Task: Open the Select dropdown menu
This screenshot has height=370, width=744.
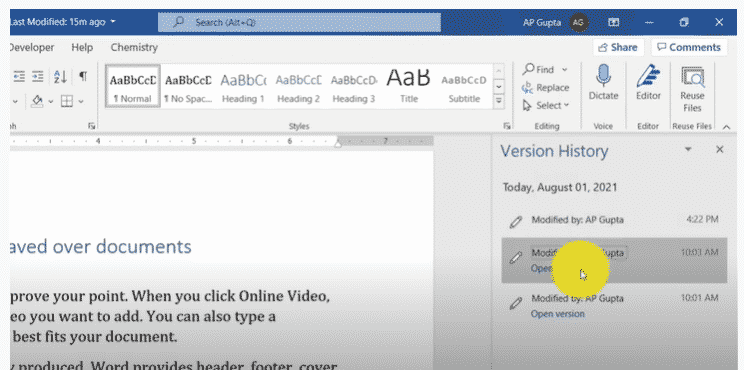Action: point(545,106)
